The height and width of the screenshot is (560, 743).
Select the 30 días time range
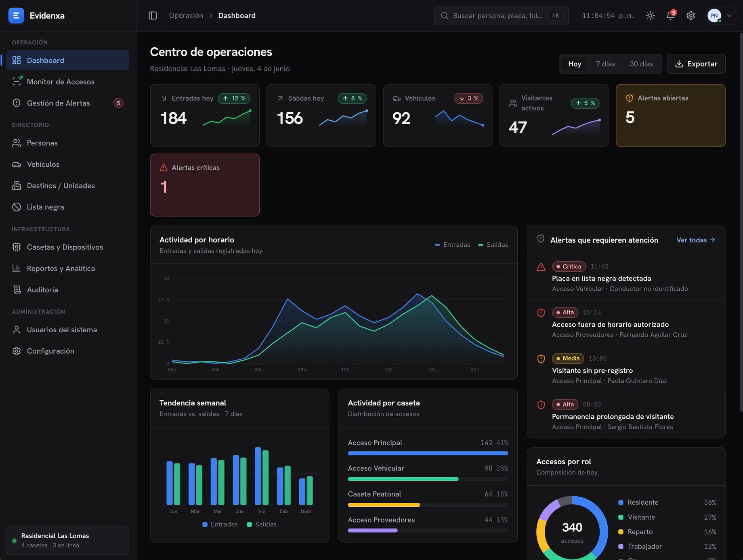tap(641, 64)
